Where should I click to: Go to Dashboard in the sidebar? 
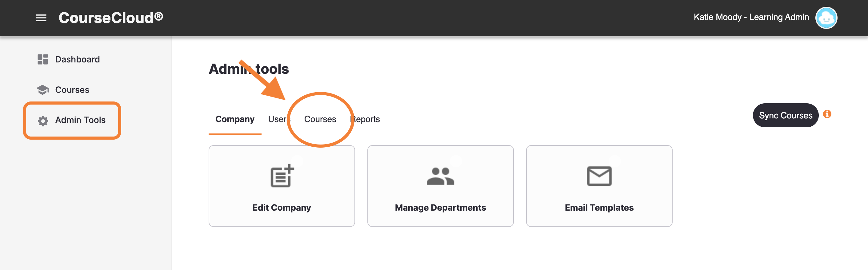point(77,60)
